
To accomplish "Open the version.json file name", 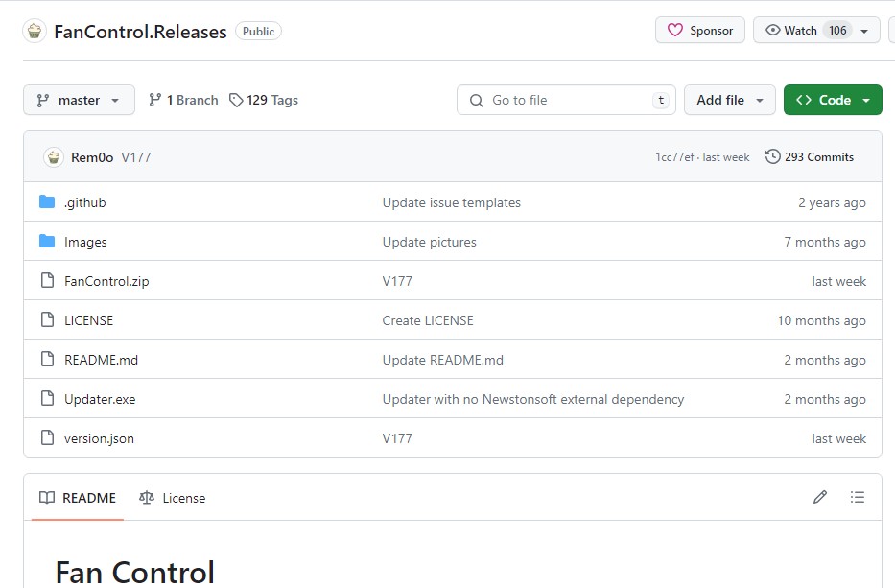I will 100,438.
